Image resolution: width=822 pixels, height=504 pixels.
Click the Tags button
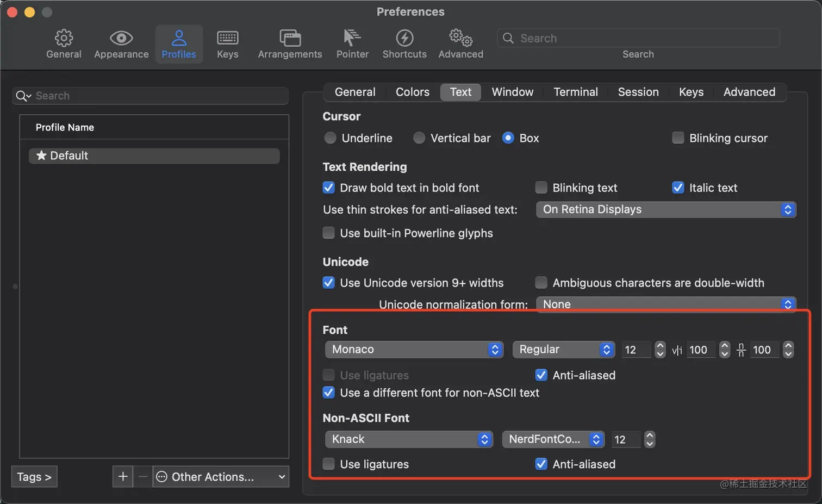(34, 477)
